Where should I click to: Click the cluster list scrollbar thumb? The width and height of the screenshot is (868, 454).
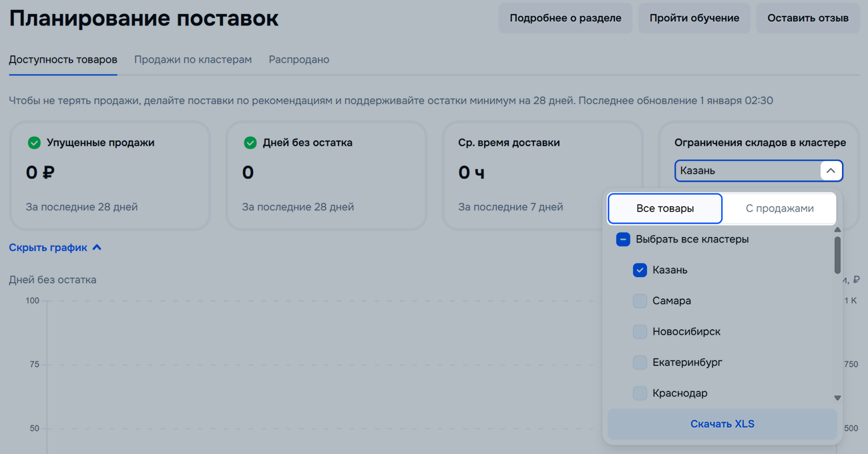[837, 255]
